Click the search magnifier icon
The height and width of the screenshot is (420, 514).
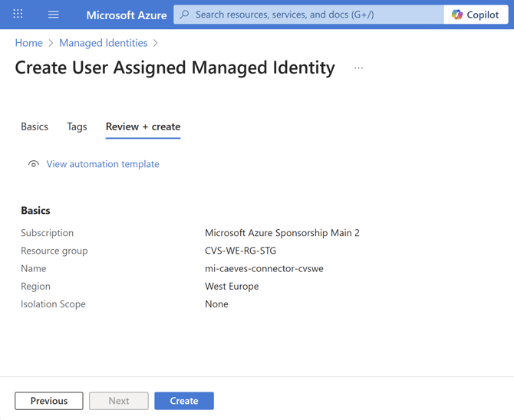coord(185,15)
